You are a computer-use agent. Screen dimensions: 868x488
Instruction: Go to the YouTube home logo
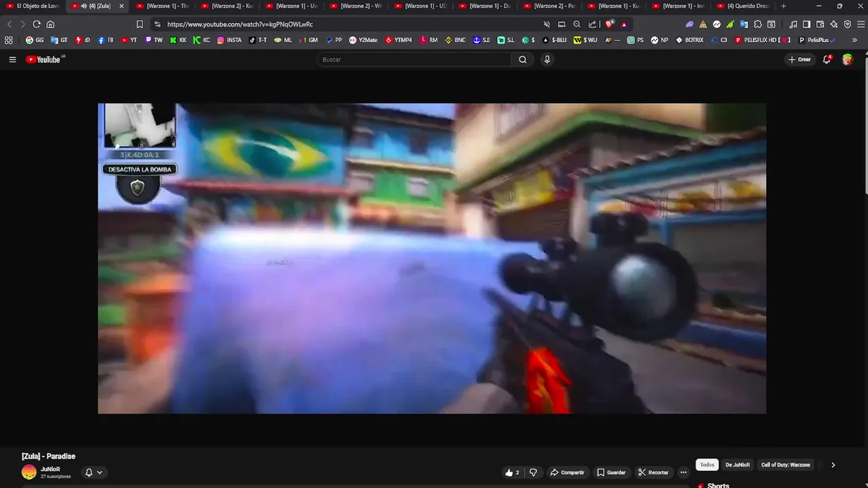pyautogui.click(x=43, y=60)
